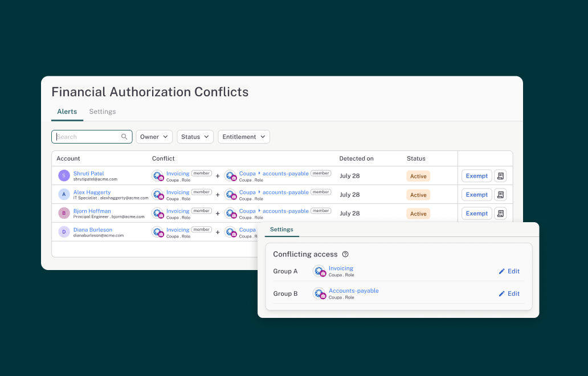Viewport: 588px width, 376px height.
Task: Click Active status badge for Alex Haggerty
Action: [x=418, y=195]
